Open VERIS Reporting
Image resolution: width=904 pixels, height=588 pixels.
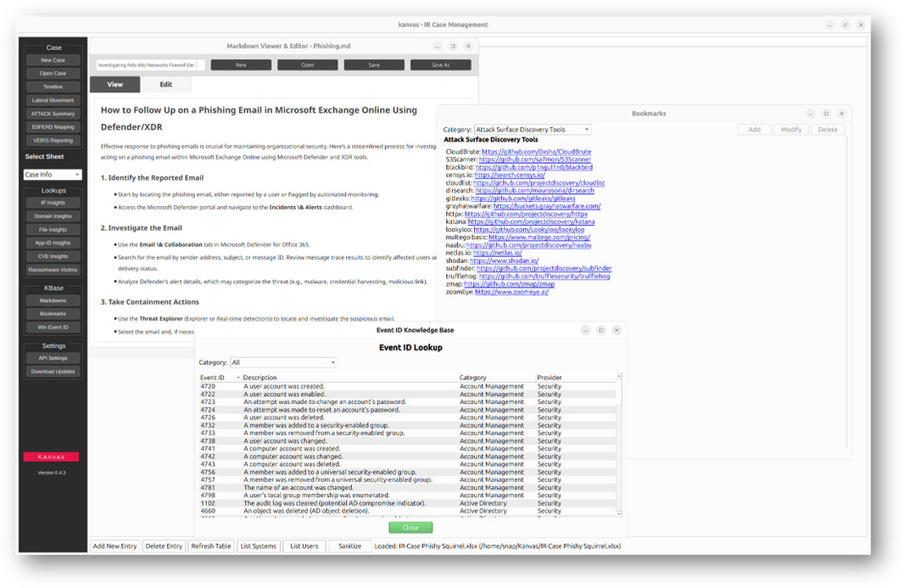pyautogui.click(x=52, y=140)
